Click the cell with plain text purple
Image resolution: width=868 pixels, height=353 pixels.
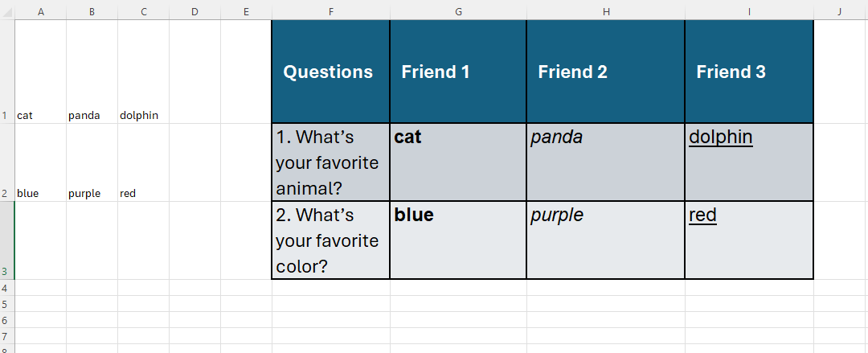coord(92,162)
